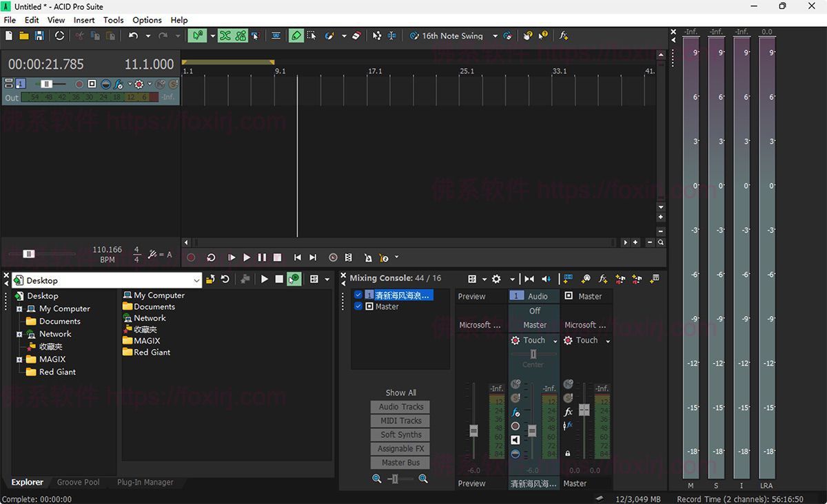Select the Selection tool in the toolbar
827x504 pixels.
point(310,35)
